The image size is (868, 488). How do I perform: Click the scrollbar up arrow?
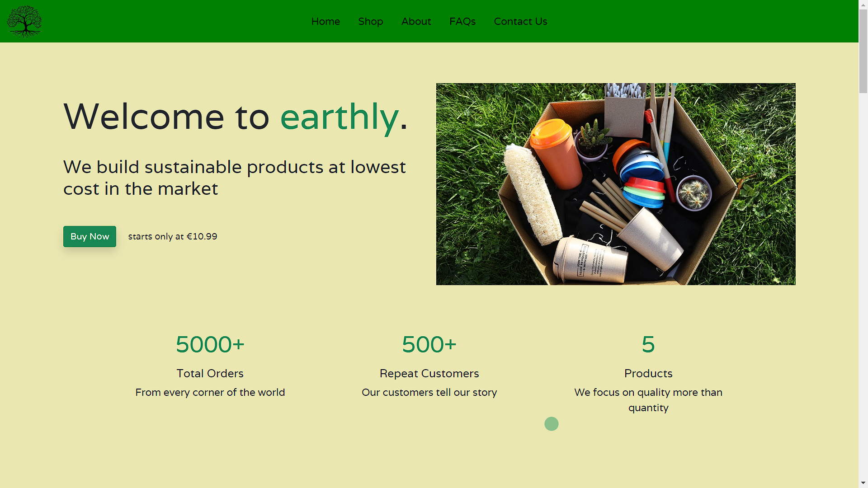tap(863, 5)
